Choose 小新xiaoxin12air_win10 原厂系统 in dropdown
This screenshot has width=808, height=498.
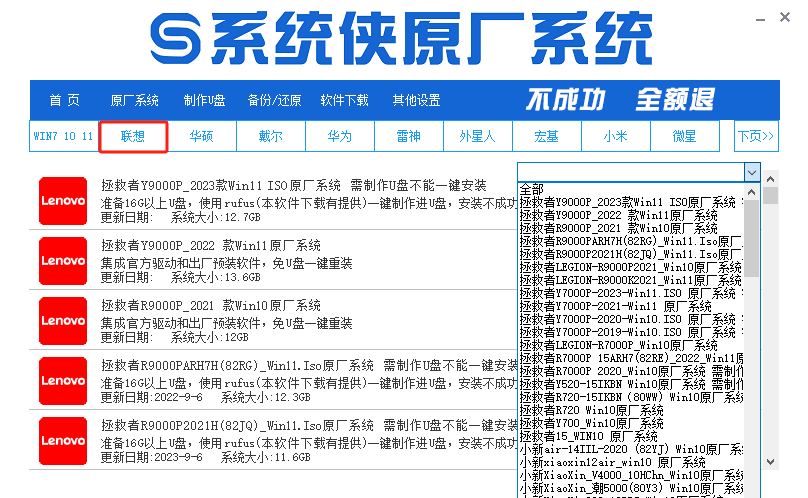coord(631,462)
